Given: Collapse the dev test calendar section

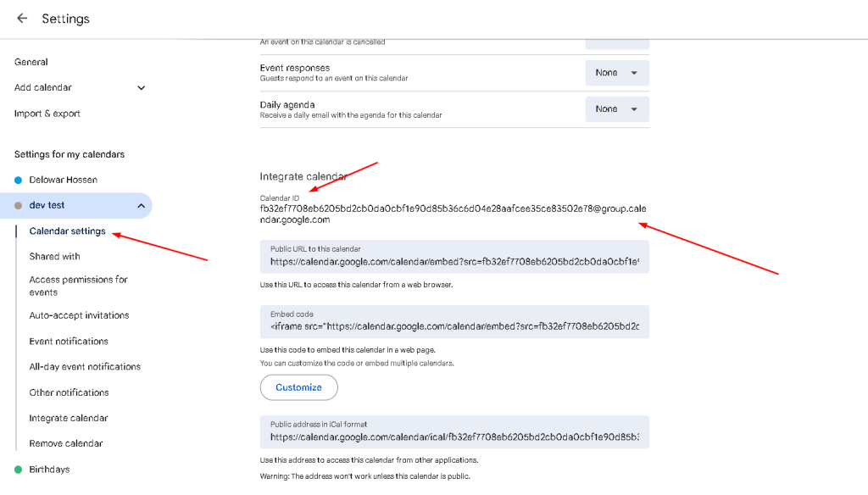Looking at the screenshot, I should click(x=141, y=206).
